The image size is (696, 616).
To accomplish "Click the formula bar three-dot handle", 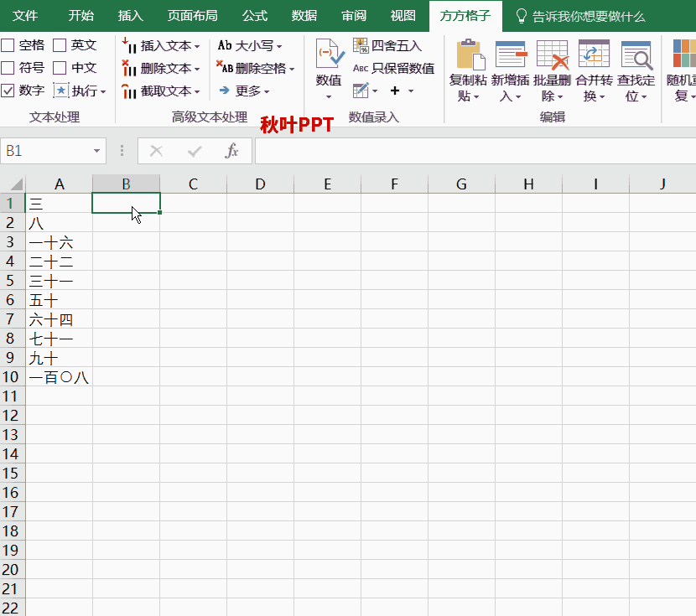I will (122, 151).
